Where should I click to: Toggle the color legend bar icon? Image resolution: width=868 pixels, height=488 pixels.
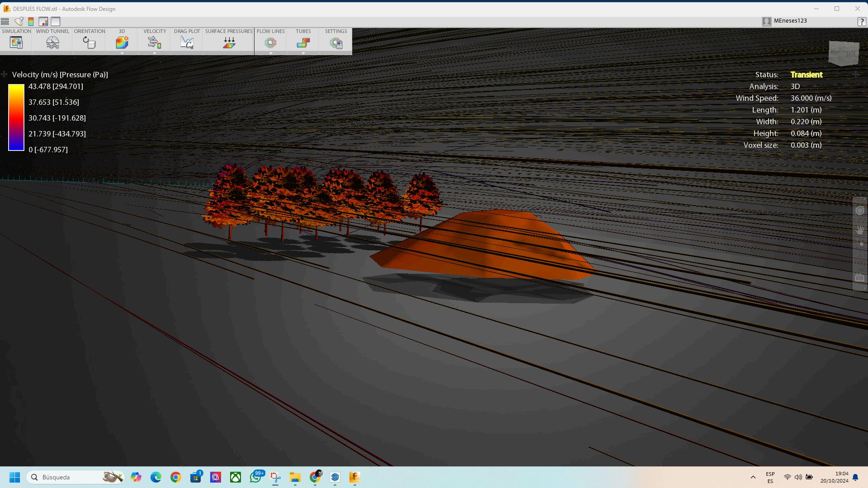pos(31,21)
